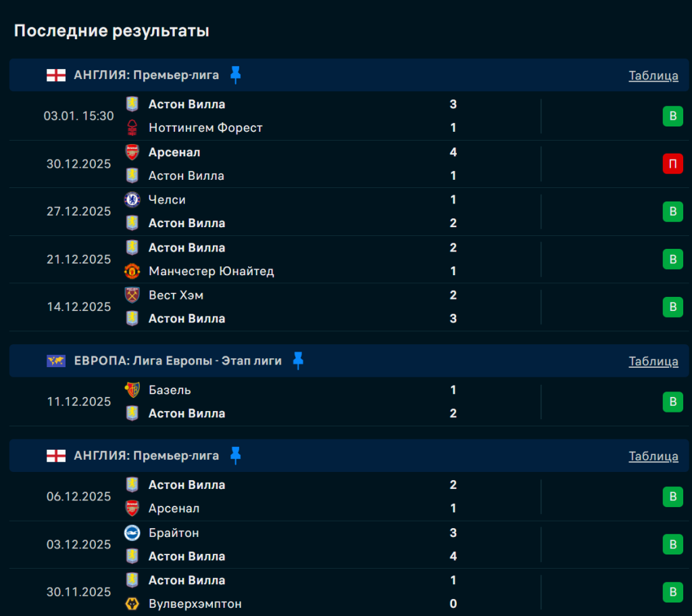Image resolution: width=692 pixels, height=616 pixels.
Task: Click the Chelsea club crest
Action: coord(132,199)
